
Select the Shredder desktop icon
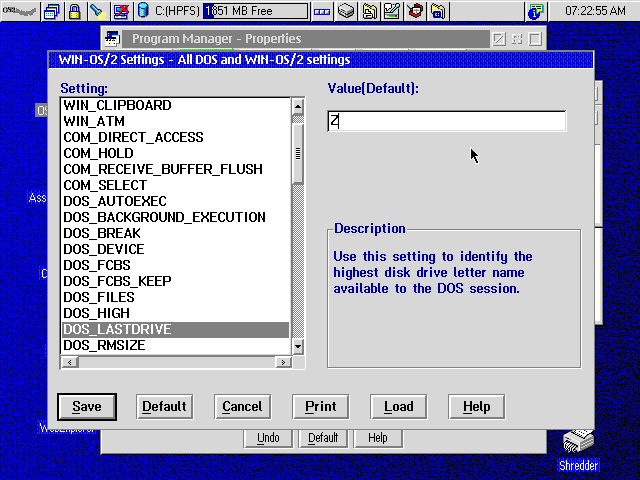(x=578, y=450)
